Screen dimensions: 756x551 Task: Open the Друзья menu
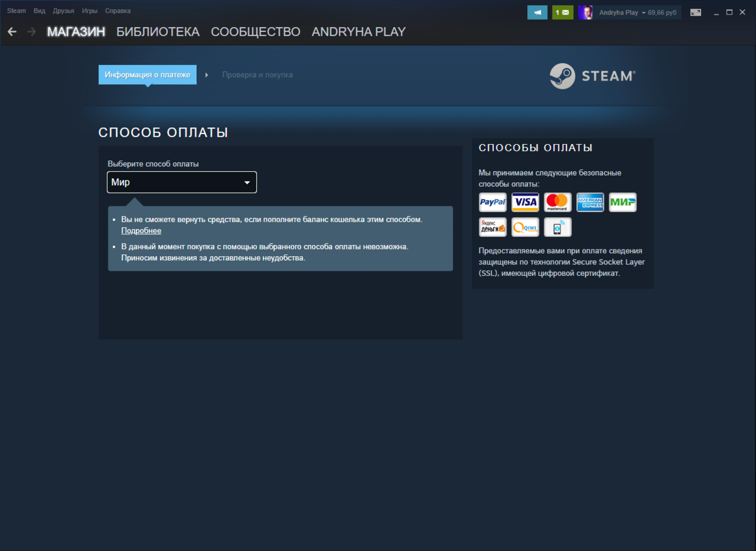(64, 11)
